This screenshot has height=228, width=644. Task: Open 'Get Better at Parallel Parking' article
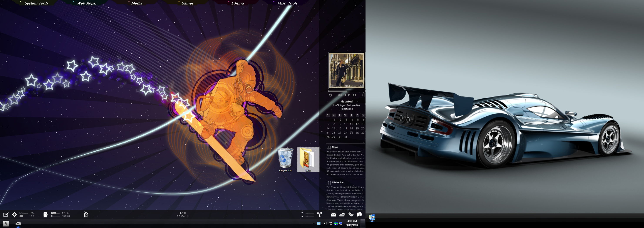tap(345, 190)
